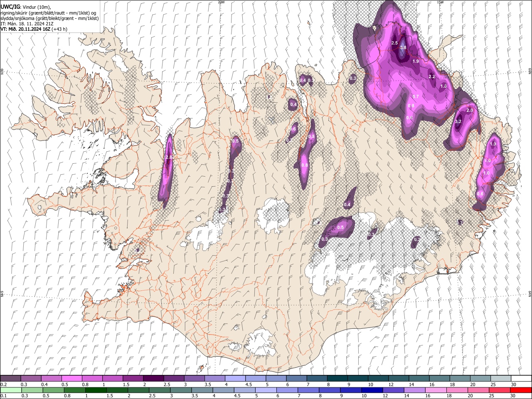The width and height of the screenshot is (532, 399).
Task: Click the "slydda/snjókoma" legend description line
Action: tap(49, 18)
